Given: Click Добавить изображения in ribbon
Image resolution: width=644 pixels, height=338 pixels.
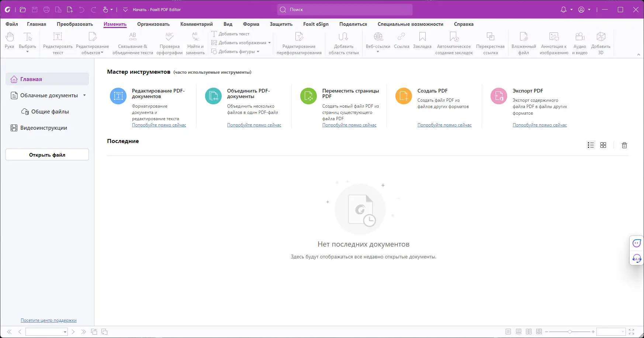Looking at the screenshot, I should pyautogui.click(x=239, y=43).
